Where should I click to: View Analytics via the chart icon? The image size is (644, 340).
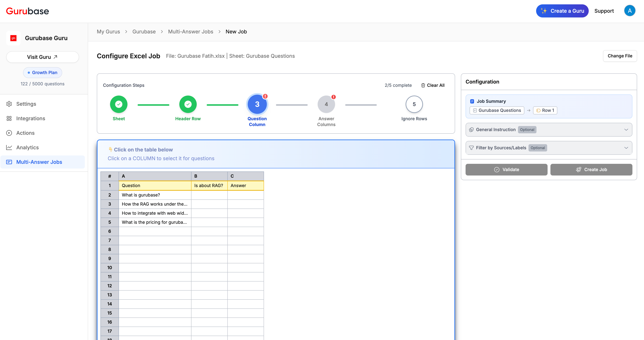click(9, 147)
